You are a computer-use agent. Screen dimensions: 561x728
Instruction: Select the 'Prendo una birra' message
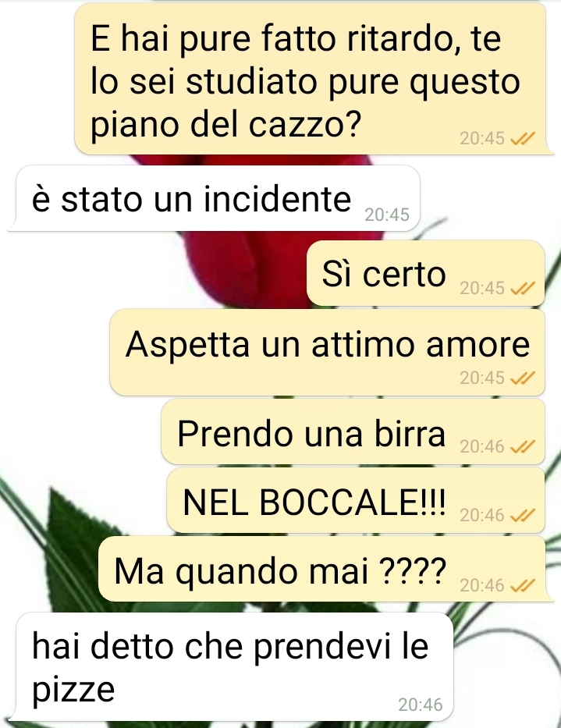[x=353, y=431]
